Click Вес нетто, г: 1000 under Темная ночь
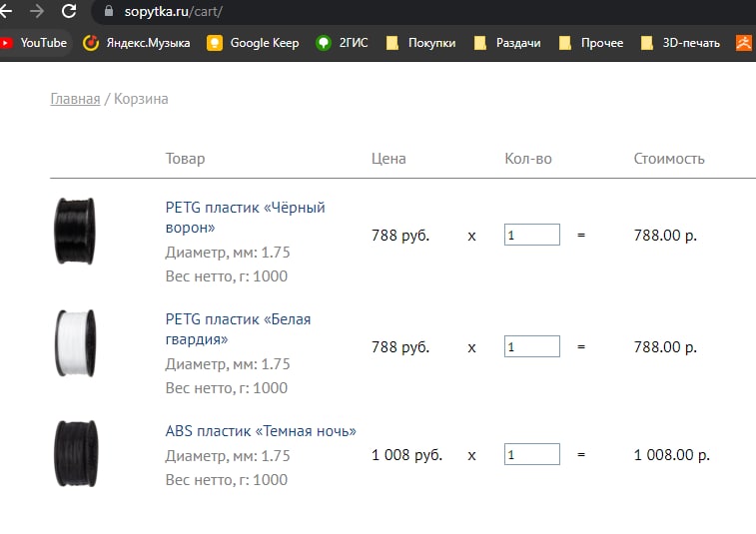 coord(226,480)
